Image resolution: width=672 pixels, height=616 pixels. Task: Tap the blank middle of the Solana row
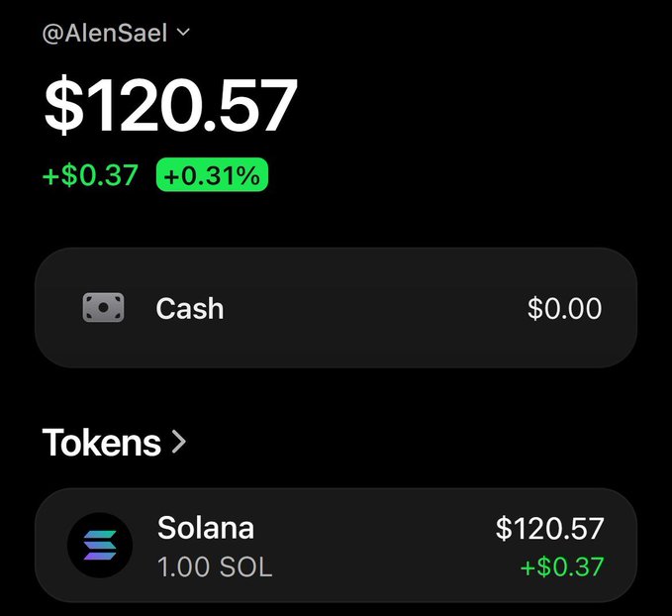tap(377, 546)
